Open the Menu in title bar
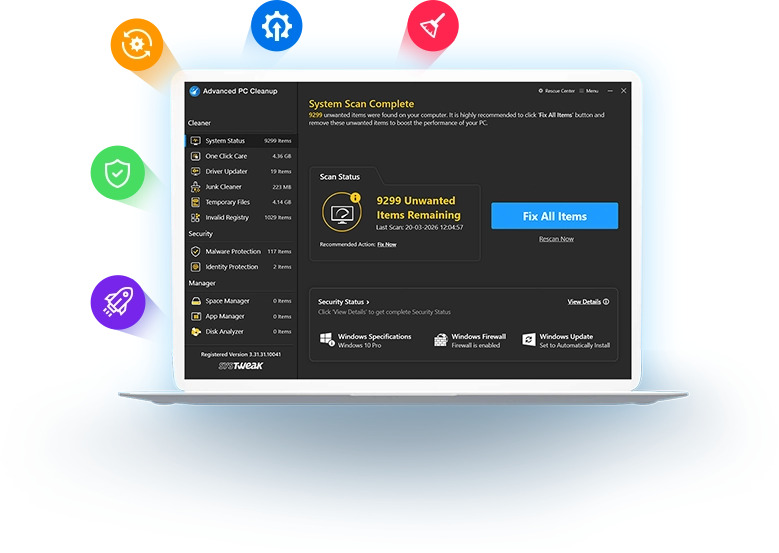 pos(589,91)
